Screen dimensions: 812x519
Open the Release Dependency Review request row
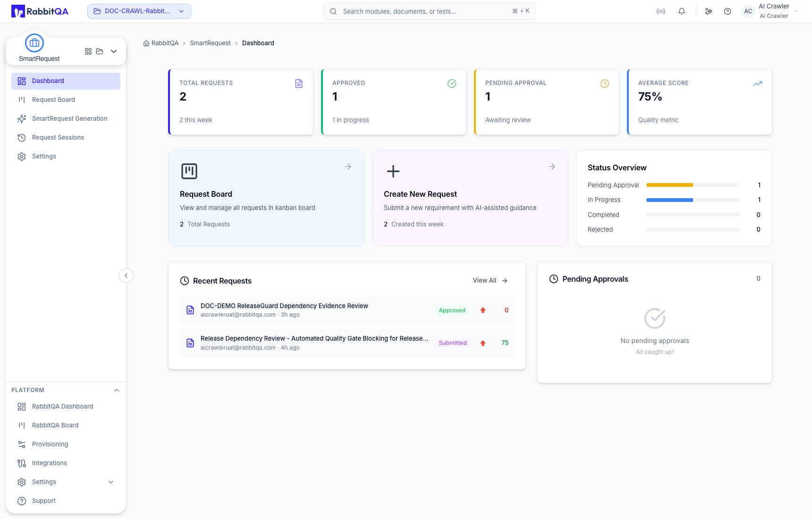[x=347, y=343]
